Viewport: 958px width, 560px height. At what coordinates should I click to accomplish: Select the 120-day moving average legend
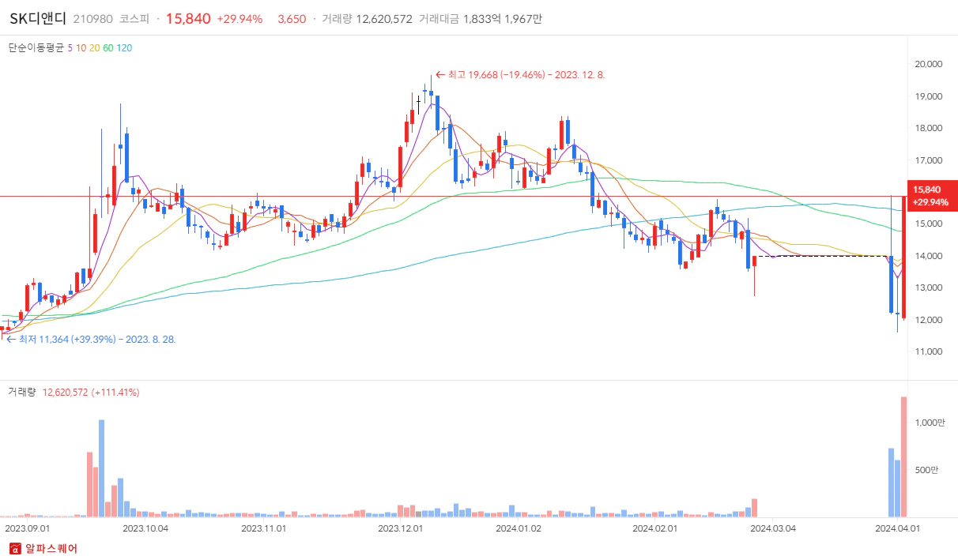coord(124,48)
